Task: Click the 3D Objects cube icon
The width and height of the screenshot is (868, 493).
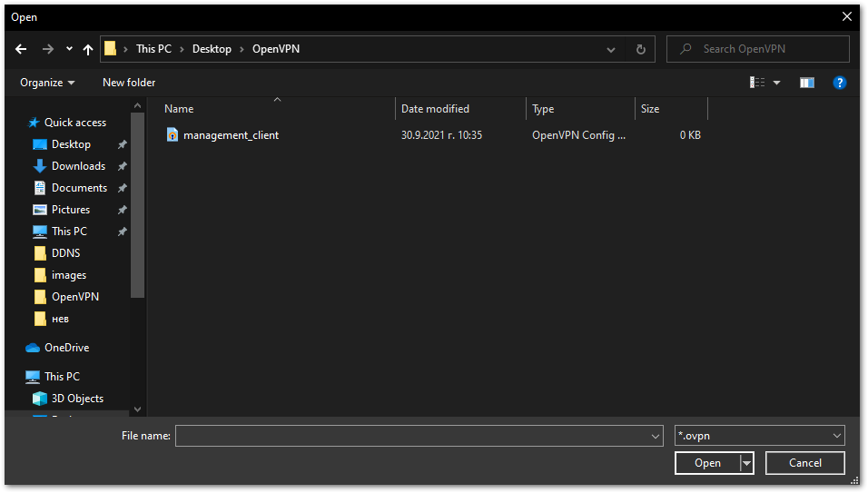Action: click(40, 399)
